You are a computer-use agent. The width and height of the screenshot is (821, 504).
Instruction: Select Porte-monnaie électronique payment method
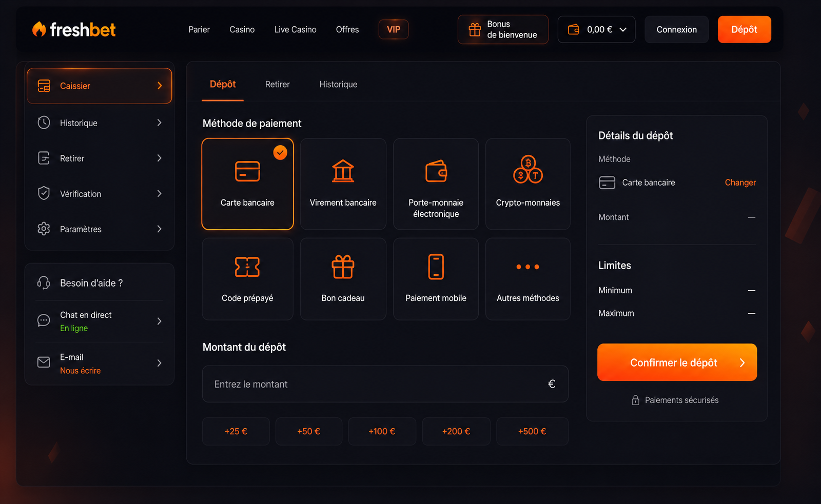(x=436, y=184)
